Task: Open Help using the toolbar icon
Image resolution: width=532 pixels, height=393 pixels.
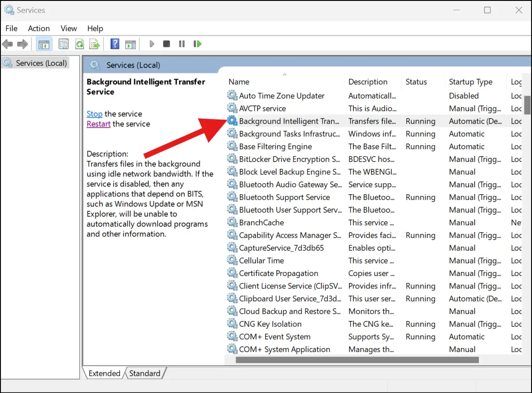Action: click(114, 44)
